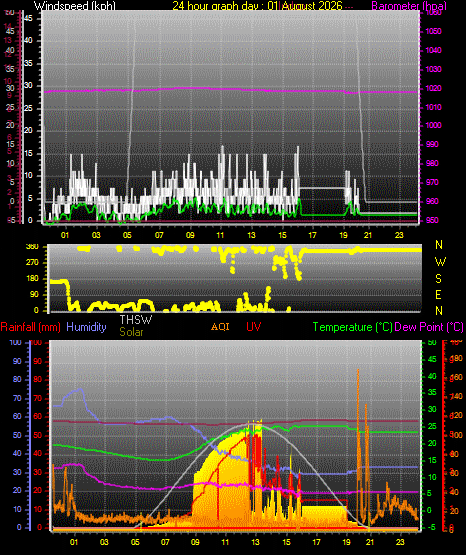This screenshot has height=555, width=466.
Task: Click the green -5 on temperature axis
Action: pyautogui.click(x=432, y=527)
